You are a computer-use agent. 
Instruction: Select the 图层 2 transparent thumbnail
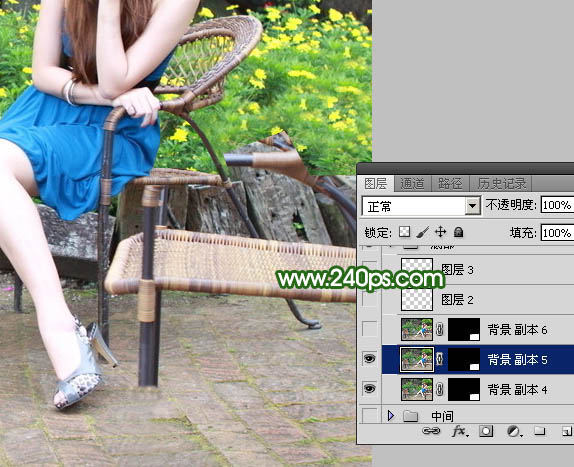pyautogui.click(x=417, y=299)
